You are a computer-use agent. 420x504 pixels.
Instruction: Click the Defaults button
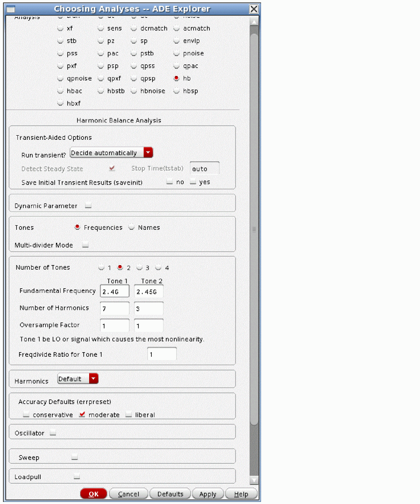[x=170, y=494]
